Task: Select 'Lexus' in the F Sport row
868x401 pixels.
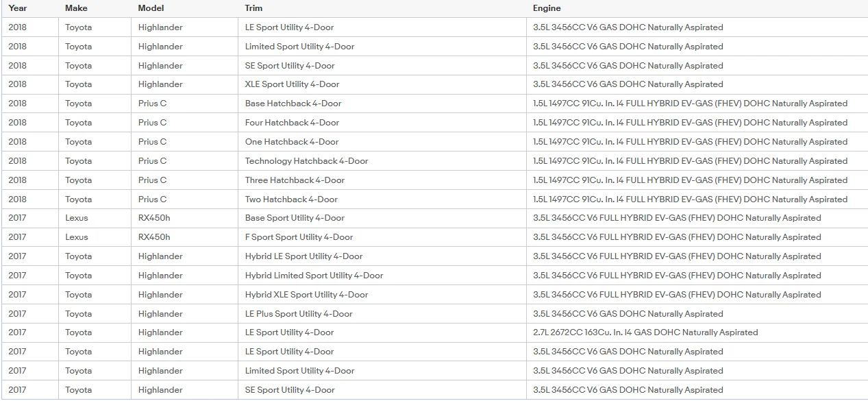Action: point(77,237)
